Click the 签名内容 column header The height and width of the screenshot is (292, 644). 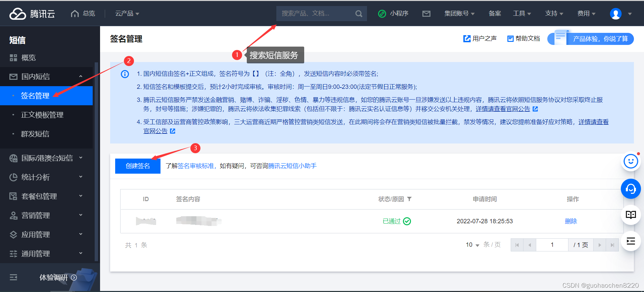(188, 199)
